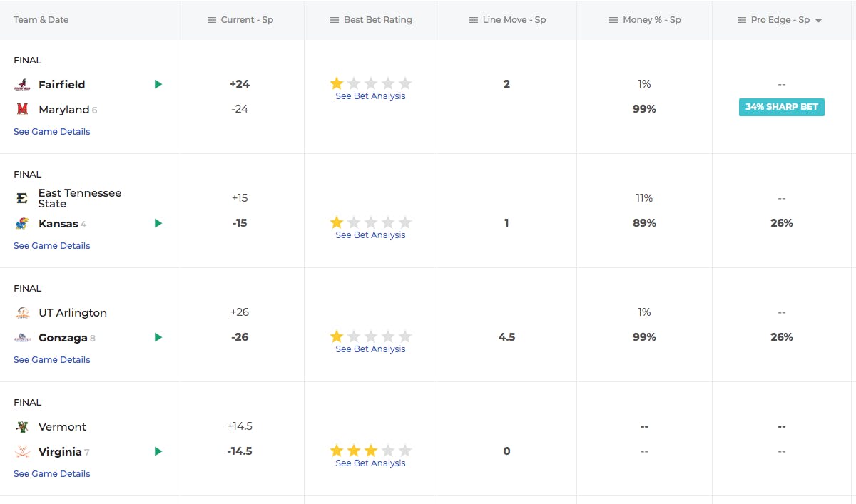Open the Line Move - Sp column menu
This screenshot has width=856, height=504.
(x=474, y=20)
